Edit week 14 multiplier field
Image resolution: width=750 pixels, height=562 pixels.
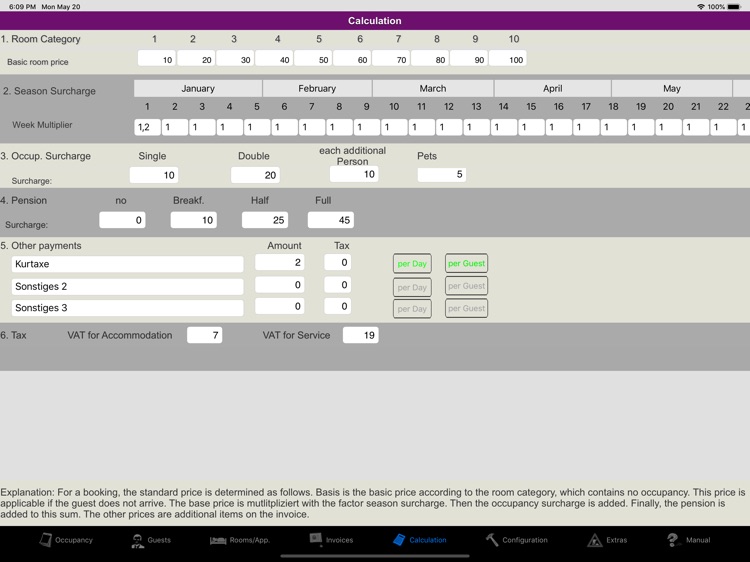(x=504, y=127)
